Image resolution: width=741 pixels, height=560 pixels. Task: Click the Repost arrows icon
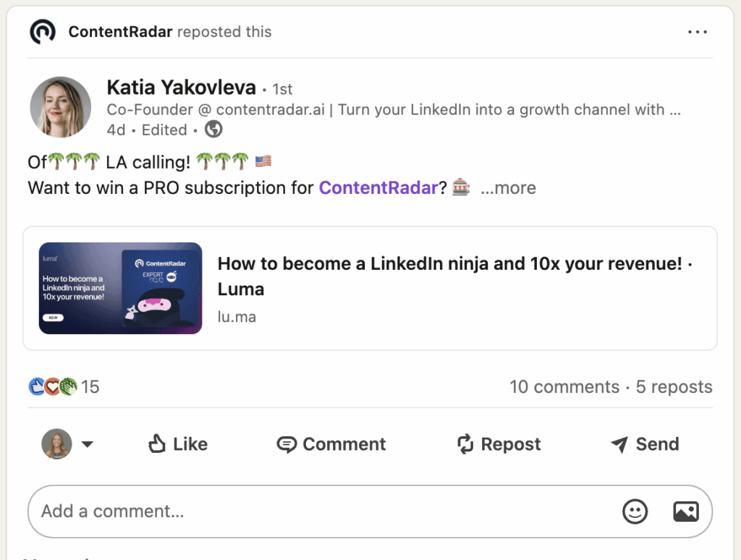(x=465, y=444)
